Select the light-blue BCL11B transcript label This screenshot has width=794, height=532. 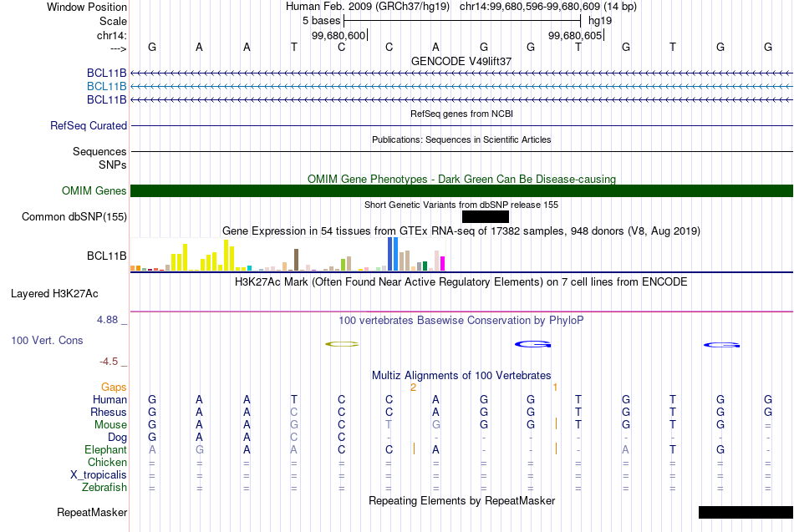pos(106,86)
